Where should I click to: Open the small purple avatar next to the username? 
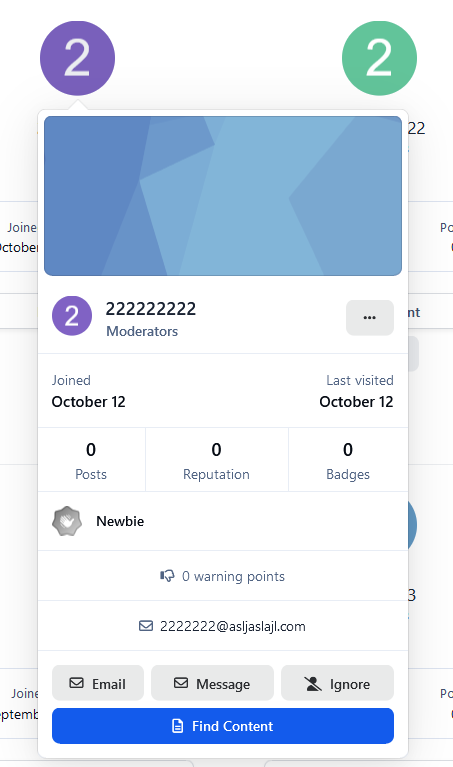(72, 316)
